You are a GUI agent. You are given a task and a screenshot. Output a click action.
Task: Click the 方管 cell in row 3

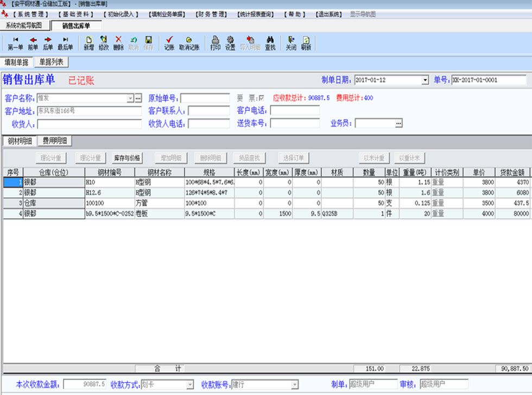pos(160,203)
